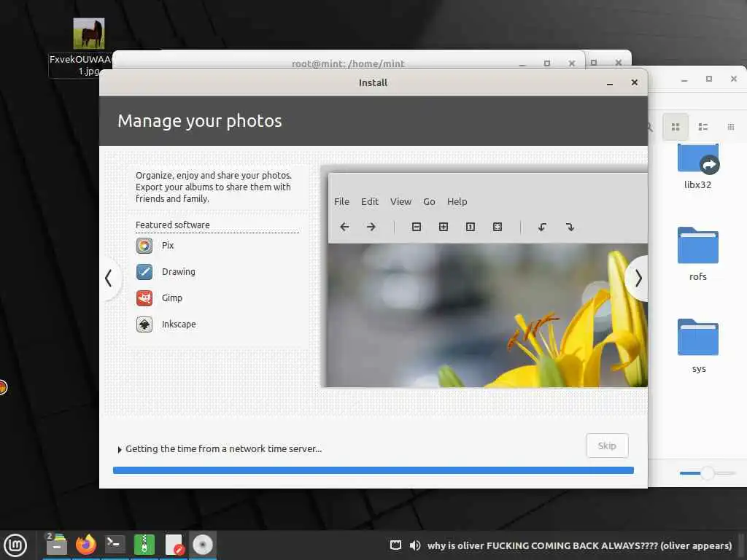
Task: Switch file manager to compact view
Action: pos(730,127)
